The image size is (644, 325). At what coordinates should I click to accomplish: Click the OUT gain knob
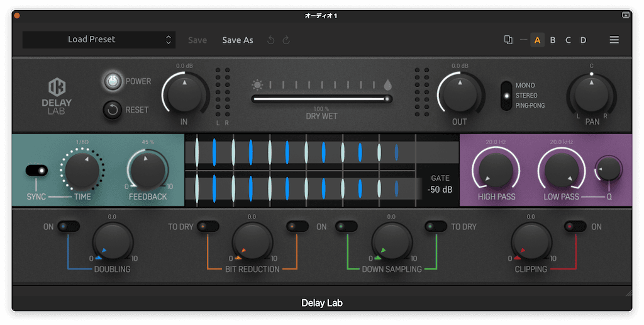click(460, 94)
